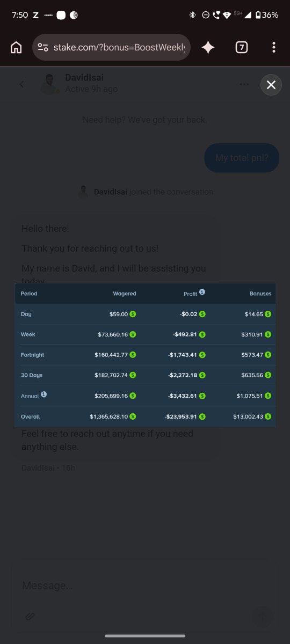Viewport: 290px width, 644px height.
Task: Tap DavidIsai's avatar in chat header
Action: coord(49,84)
